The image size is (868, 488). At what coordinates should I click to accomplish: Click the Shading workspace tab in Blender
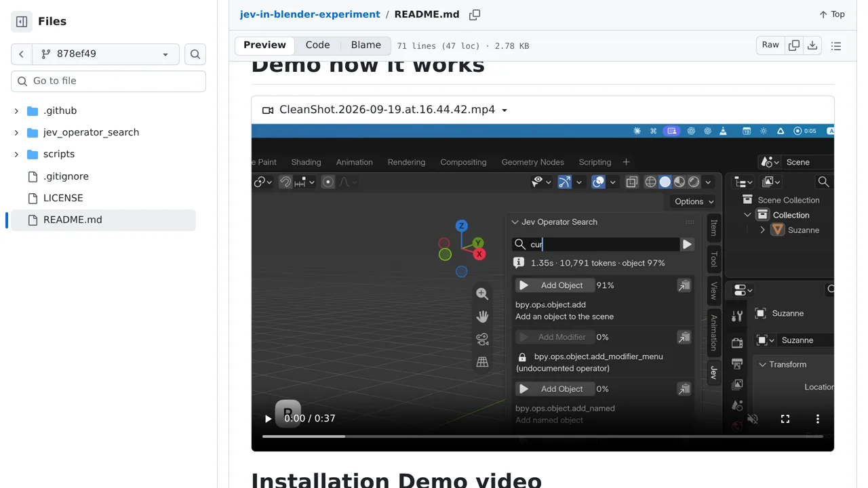click(x=306, y=162)
